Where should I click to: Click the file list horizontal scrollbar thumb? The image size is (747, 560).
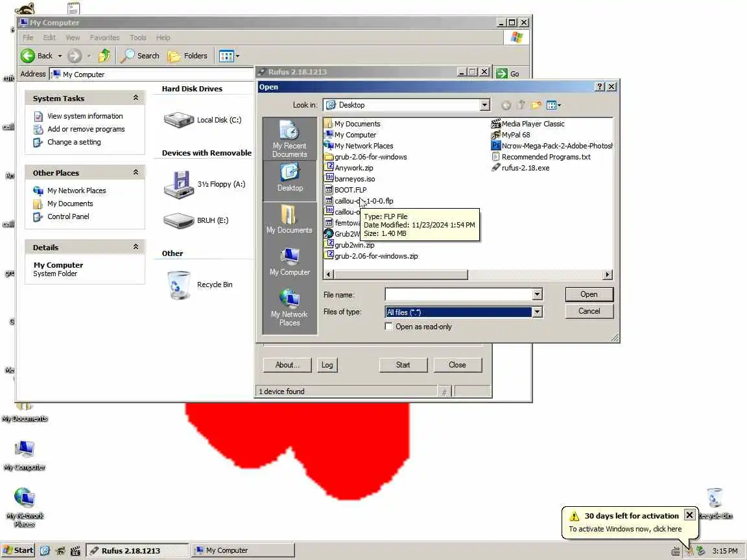tap(401, 275)
